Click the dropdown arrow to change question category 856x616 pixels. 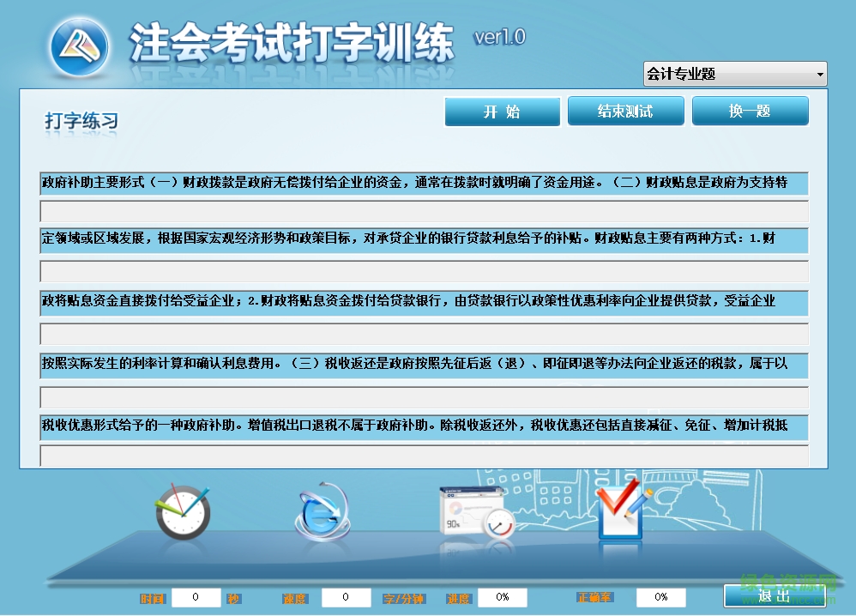(821, 74)
